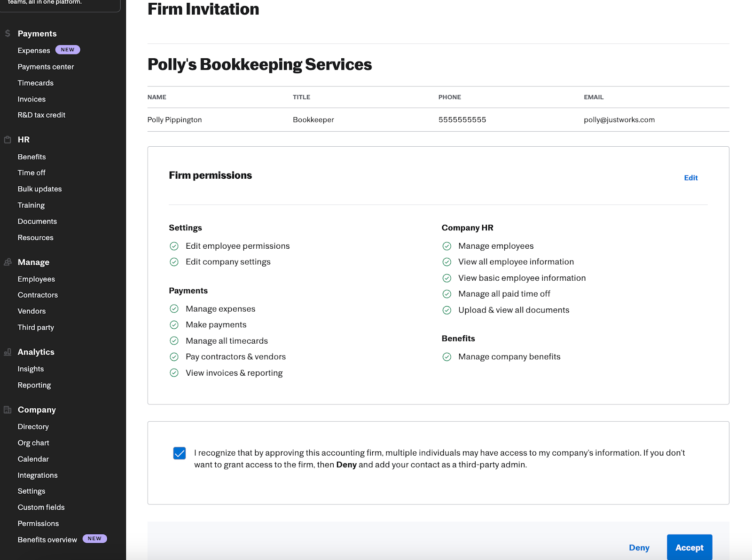
Task: Deny the firm invitation
Action: click(639, 547)
